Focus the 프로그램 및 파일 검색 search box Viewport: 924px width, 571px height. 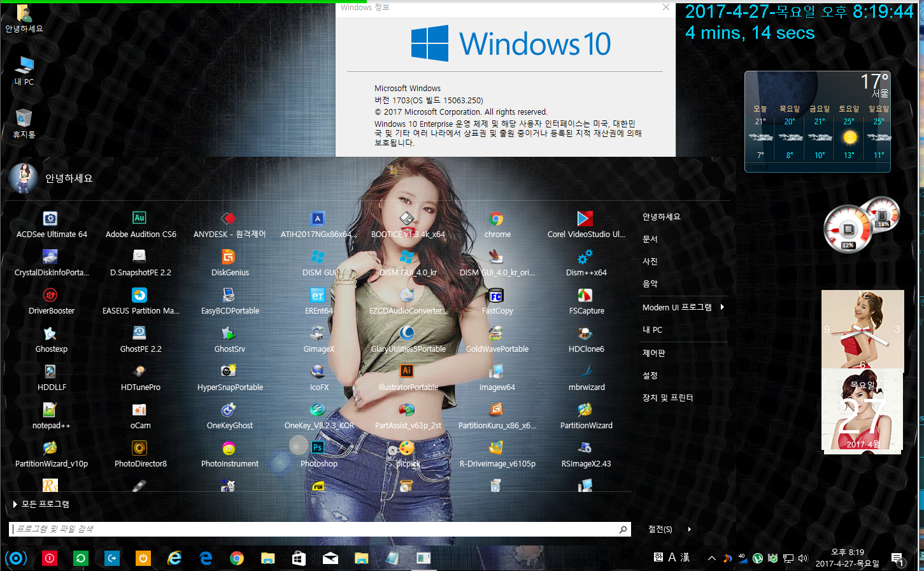(x=320, y=529)
